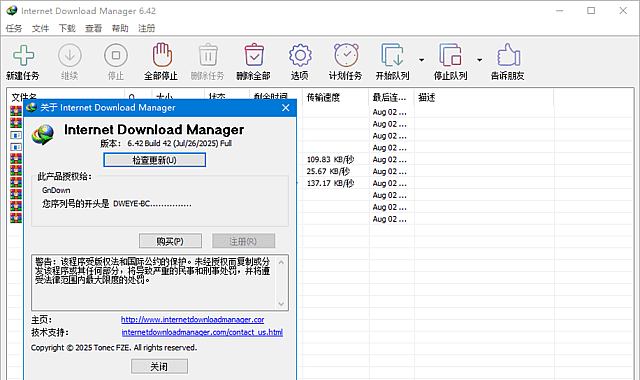Click the 描述 column header

pyautogui.click(x=484, y=98)
